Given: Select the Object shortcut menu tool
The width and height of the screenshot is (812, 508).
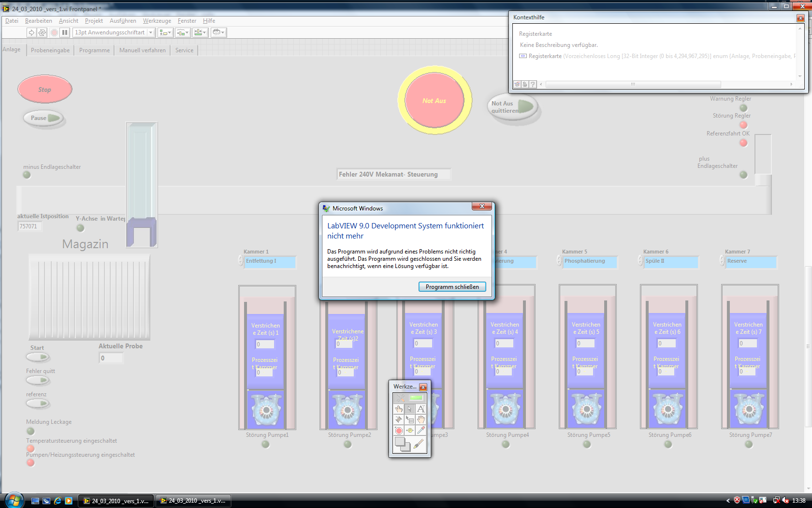Looking at the screenshot, I should (410, 419).
